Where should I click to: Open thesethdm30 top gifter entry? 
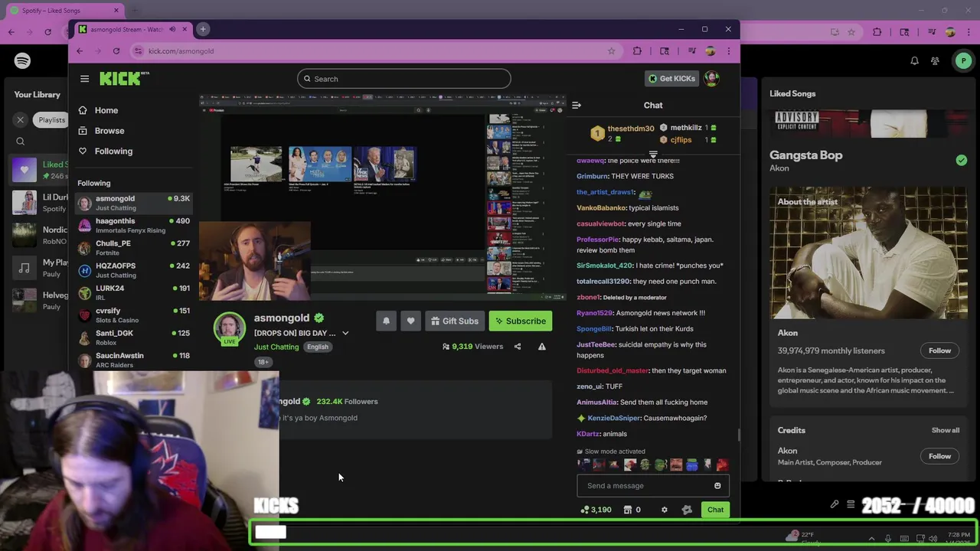622,134
